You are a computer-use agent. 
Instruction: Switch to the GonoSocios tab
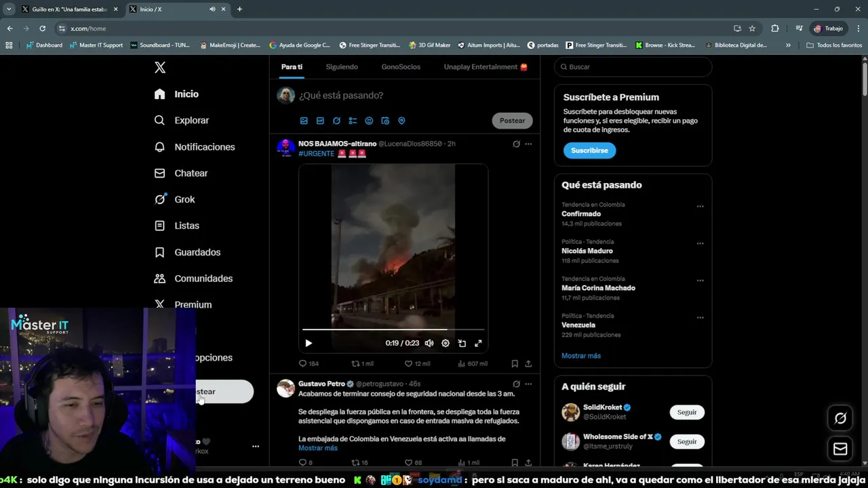tap(401, 67)
